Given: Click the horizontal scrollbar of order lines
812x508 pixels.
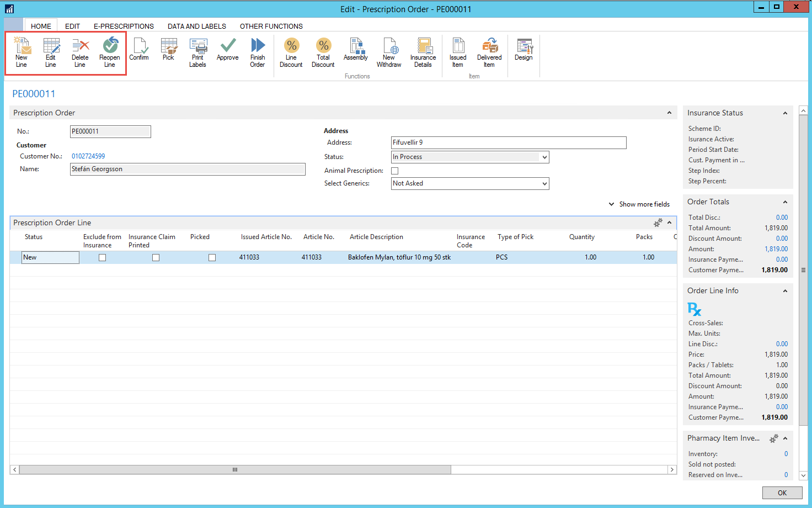Looking at the screenshot, I should click(235, 470).
